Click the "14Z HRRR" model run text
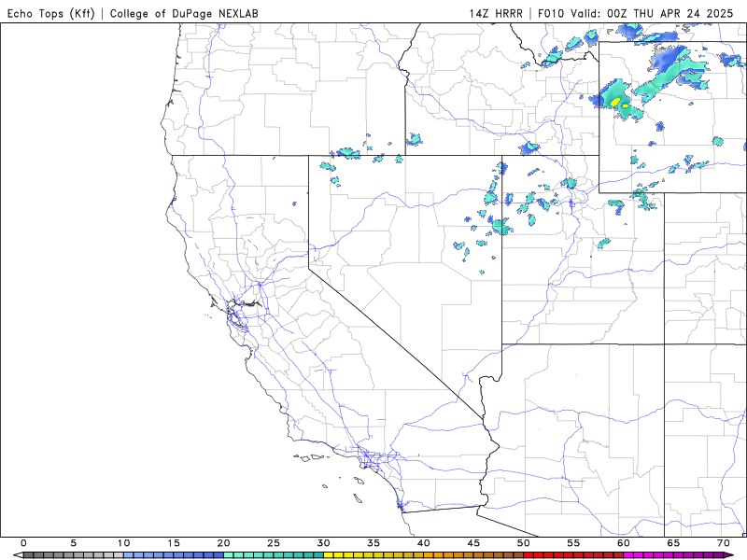This screenshot has height=560, width=747. pos(496,13)
